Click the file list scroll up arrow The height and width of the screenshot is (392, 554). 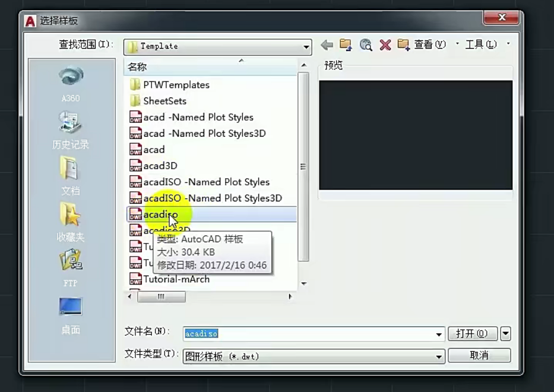(x=303, y=65)
